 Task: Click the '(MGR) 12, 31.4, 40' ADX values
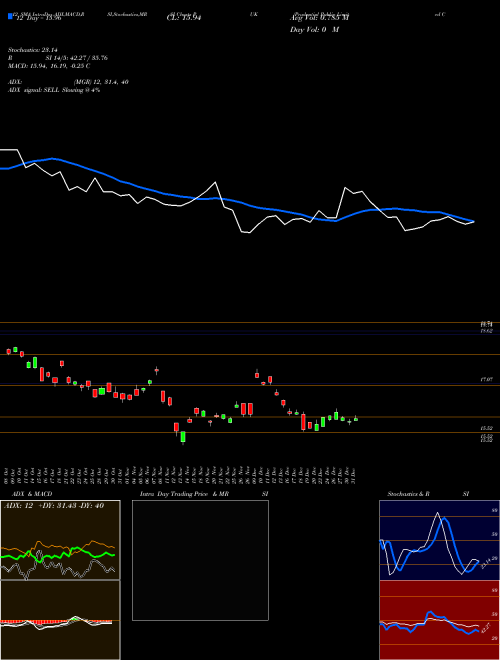pyautogui.click(x=101, y=82)
